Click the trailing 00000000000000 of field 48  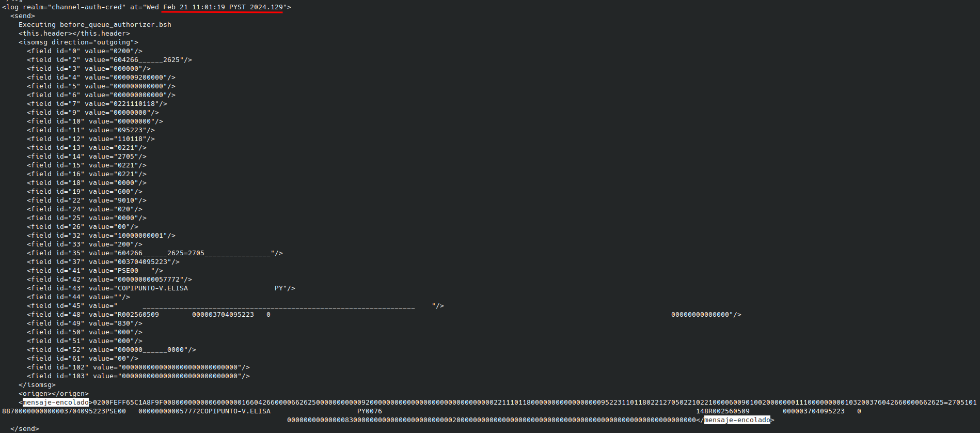coord(700,315)
